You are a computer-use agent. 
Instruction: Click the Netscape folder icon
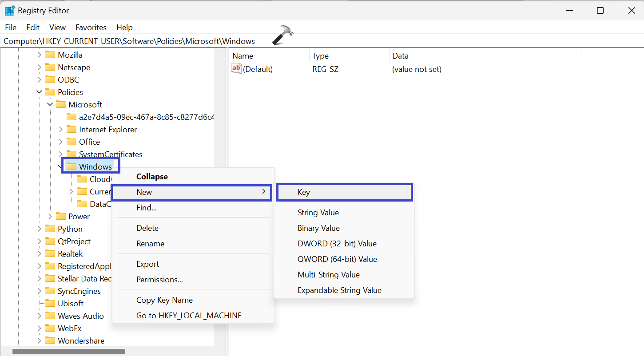pyautogui.click(x=50, y=67)
